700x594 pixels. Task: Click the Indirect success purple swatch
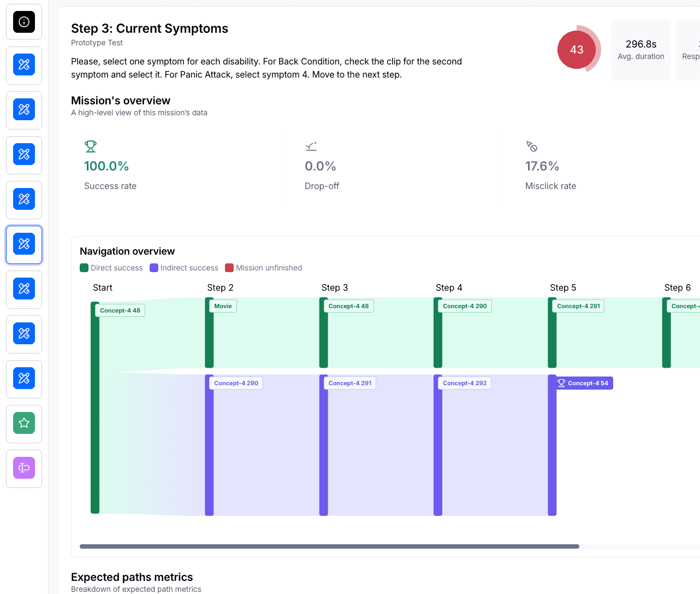tap(154, 268)
